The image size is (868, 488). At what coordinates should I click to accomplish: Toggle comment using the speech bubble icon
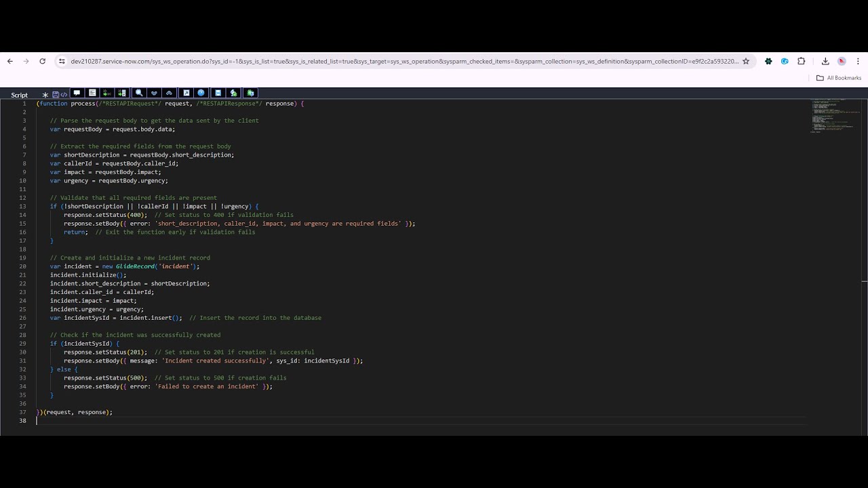click(77, 93)
